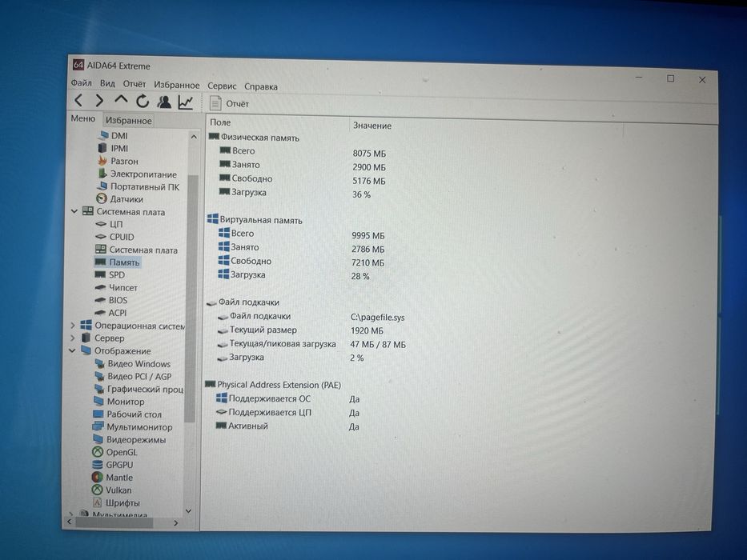Click the Значение column header

coord(372,126)
